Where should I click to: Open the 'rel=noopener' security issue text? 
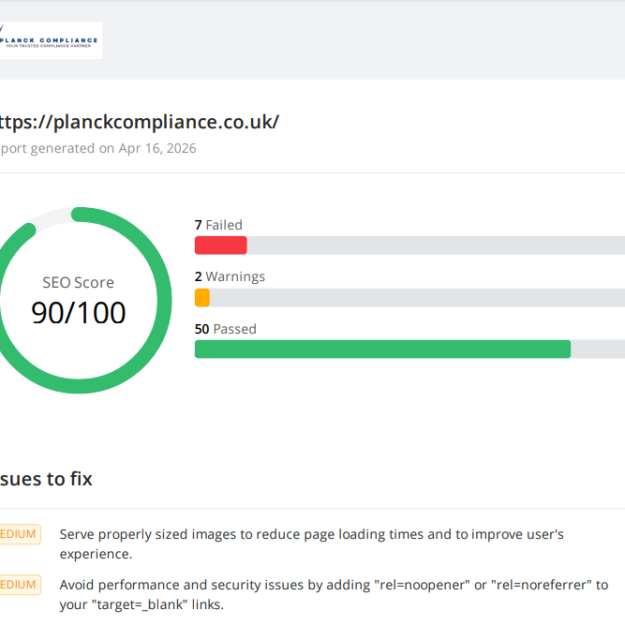pos(334,595)
